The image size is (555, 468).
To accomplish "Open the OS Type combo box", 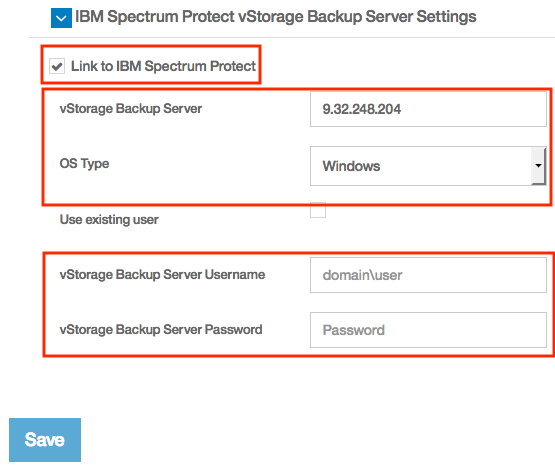I will tap(428, 166).
